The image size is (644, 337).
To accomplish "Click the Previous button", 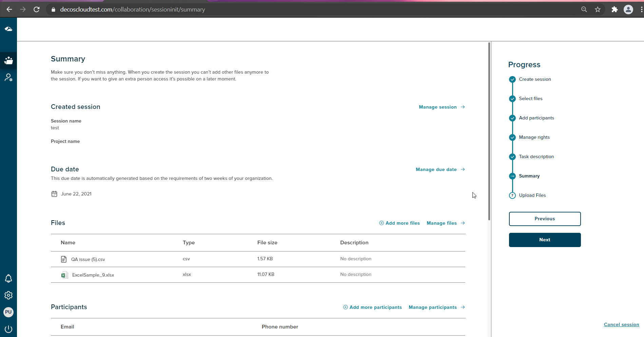I will (x=545, y=219).
